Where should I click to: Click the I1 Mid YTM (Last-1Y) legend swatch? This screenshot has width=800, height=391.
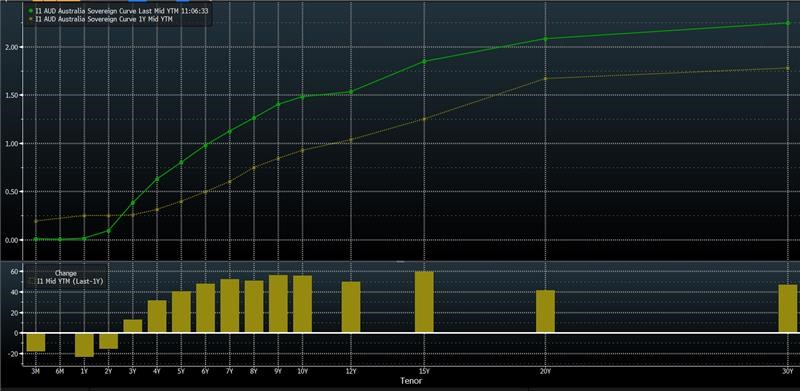coord(32,281)
